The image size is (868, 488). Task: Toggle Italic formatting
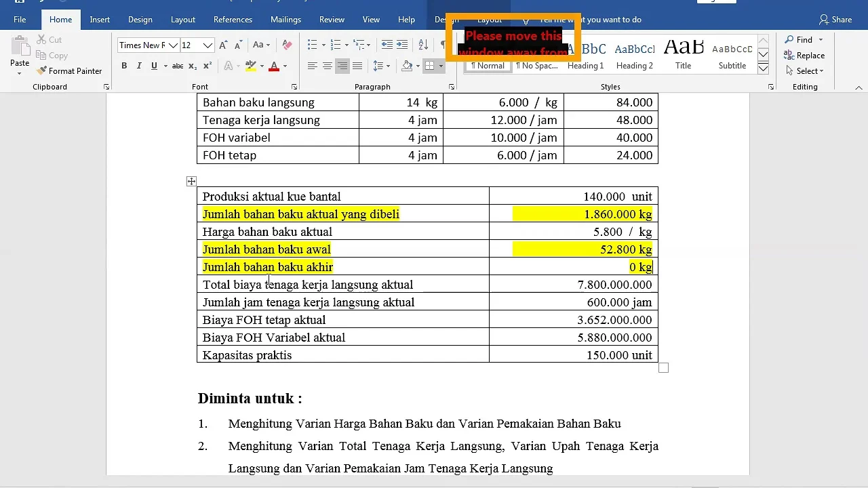click(x=139, y=66)
